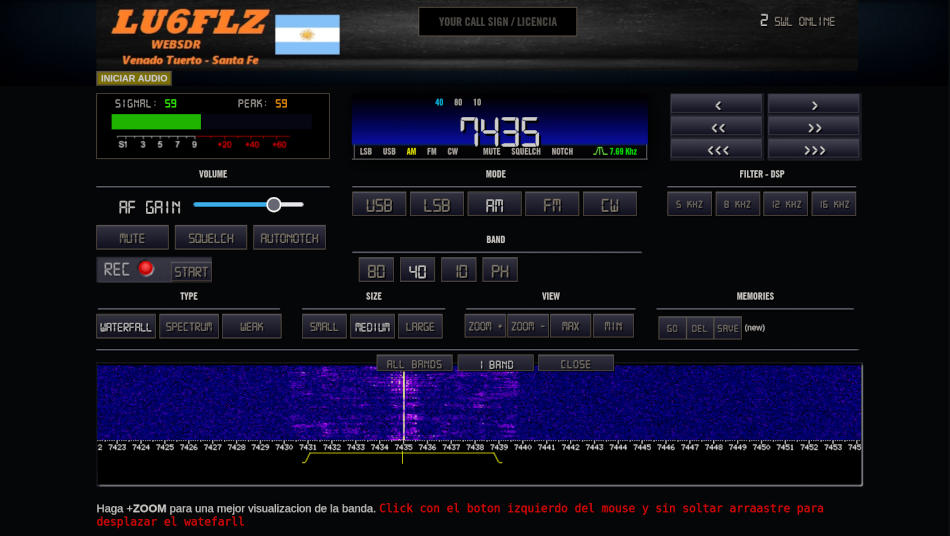Toggle the Squelch button
Screen dimensions: 950x536
pyautogui.click(x=211, y=238)
